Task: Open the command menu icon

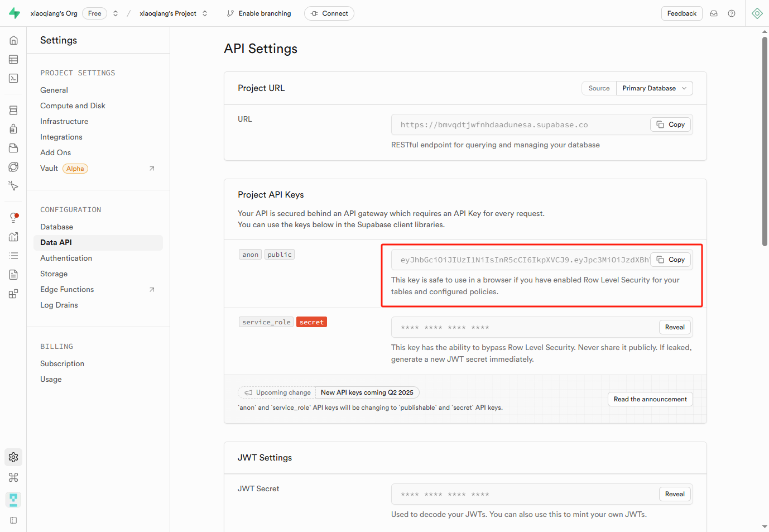Action: (x=13, y=477)
